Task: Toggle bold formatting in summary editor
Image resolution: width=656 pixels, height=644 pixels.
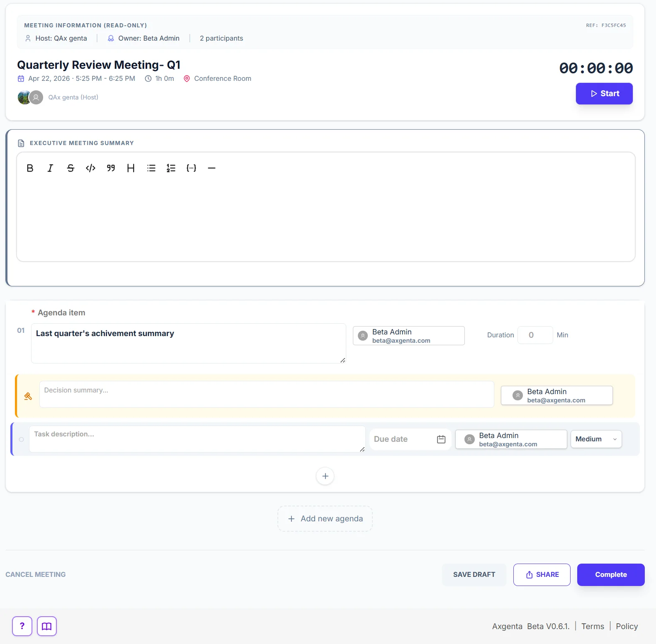Action: 30,168
